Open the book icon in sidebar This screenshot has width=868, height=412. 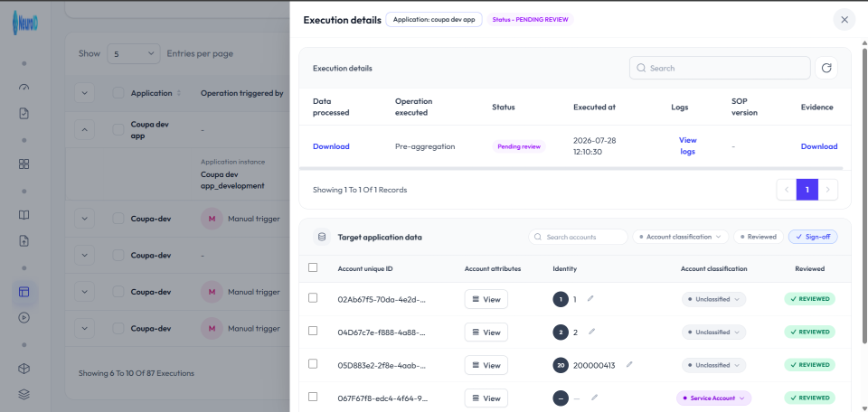coord(24,215)
